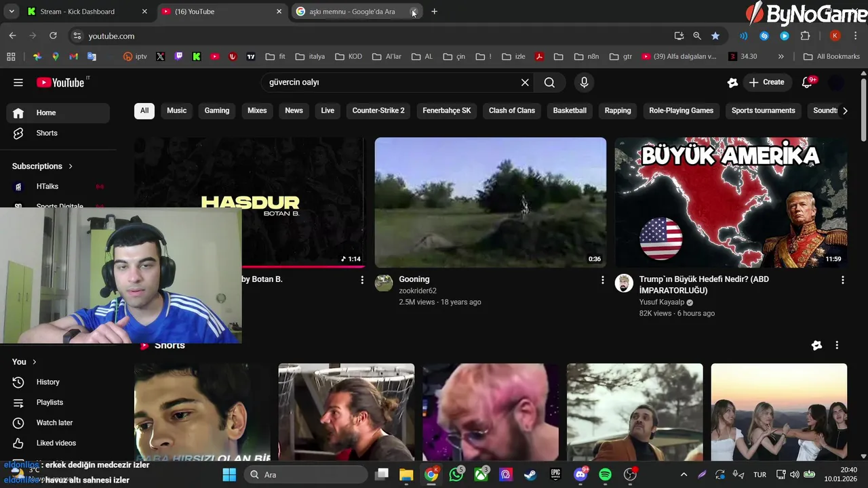Screen dimensions: 868x488
Task: Select the News filter chip
Action: [294, 110]
